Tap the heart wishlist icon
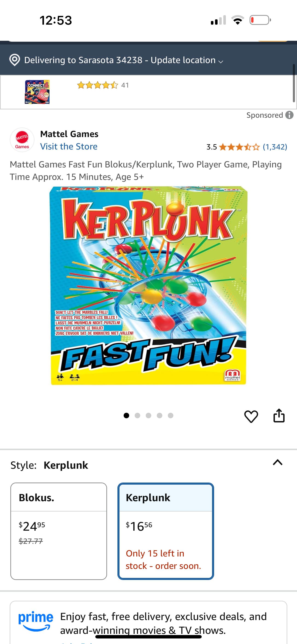 point(251,416)
